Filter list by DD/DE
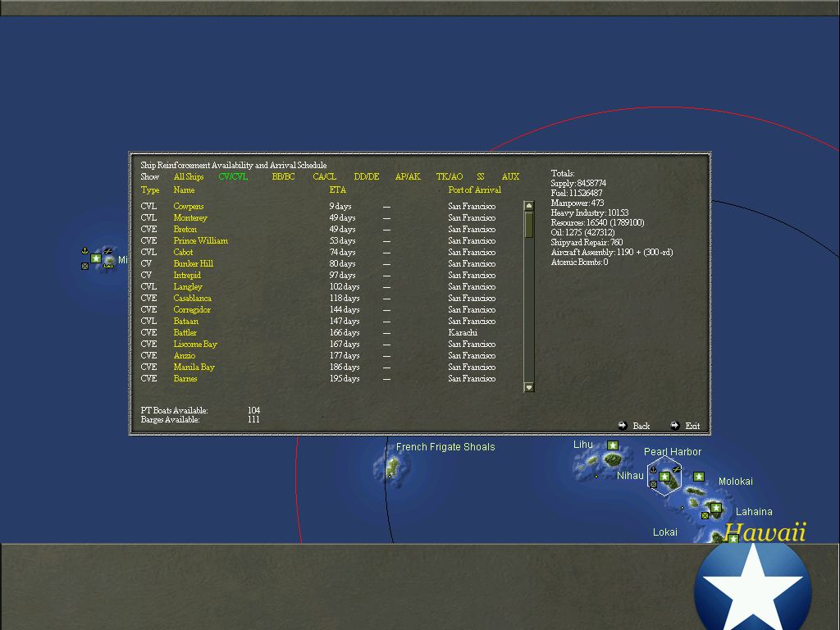Viewport: 840px width, 630px height. pyautogui.click(x=367, y=177)
